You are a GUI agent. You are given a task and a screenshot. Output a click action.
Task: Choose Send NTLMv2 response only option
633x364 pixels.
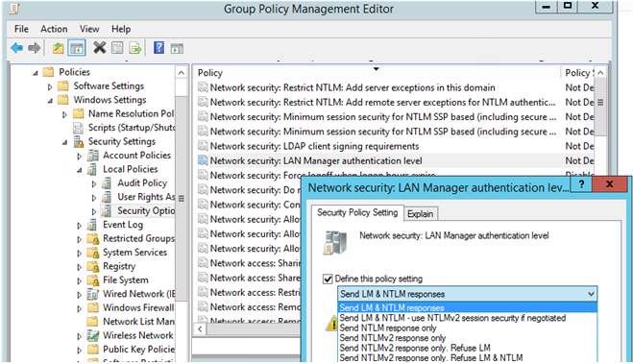point(468,338)
